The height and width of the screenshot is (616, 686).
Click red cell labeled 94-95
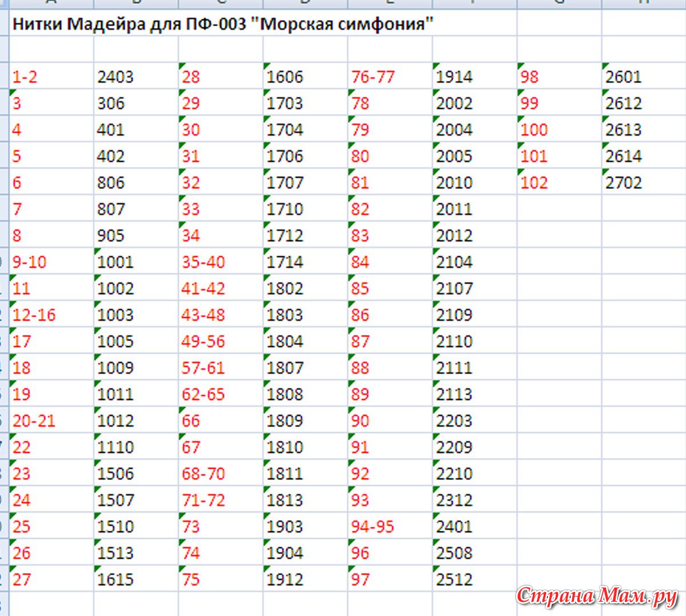pos(390,526)
